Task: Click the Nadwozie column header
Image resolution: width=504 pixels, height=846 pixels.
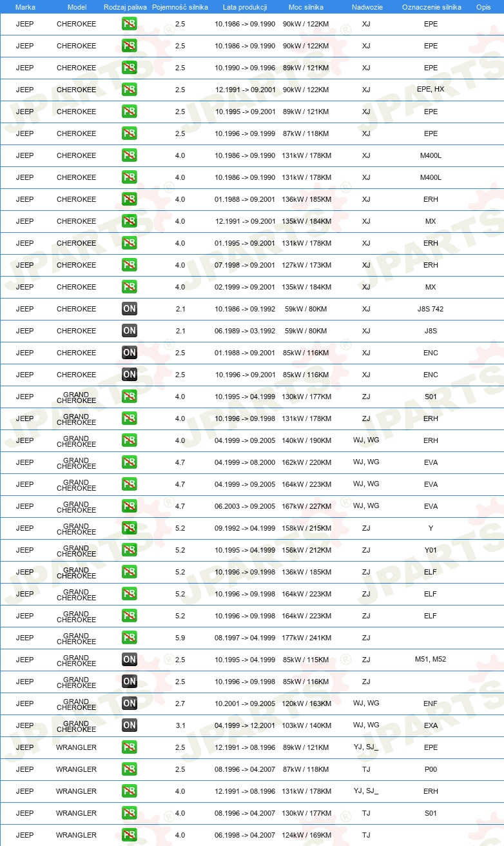Action: tap(366, 7)
